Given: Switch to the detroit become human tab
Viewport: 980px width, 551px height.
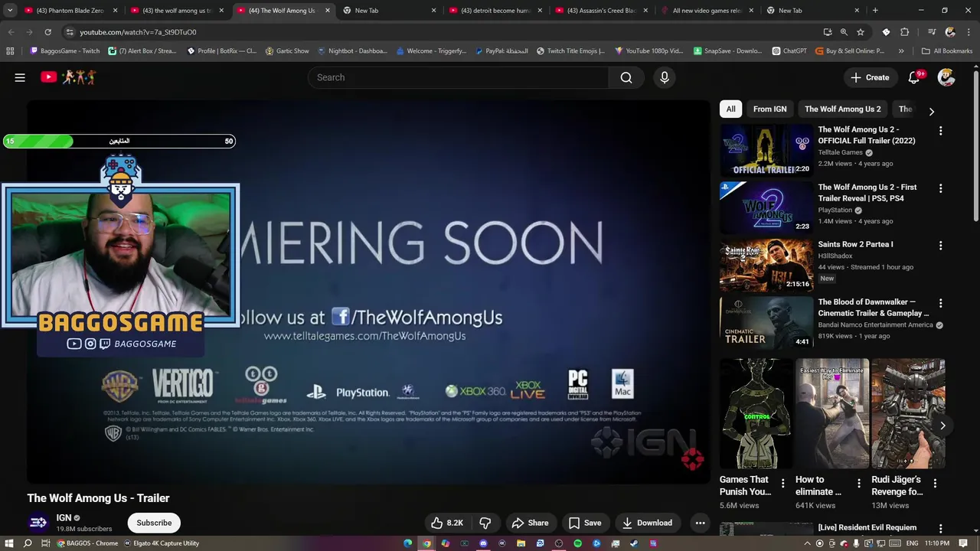Looking at the screenshot, I should pos(495,11).
